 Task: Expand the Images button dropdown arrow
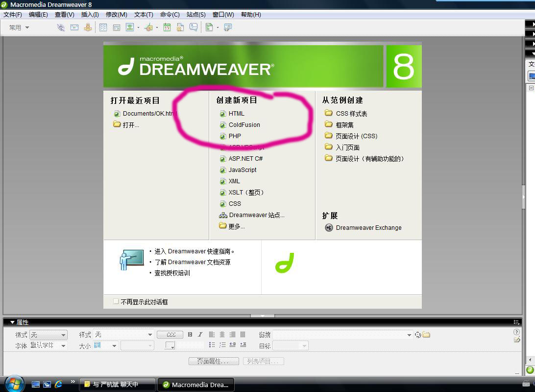point(138,27)
